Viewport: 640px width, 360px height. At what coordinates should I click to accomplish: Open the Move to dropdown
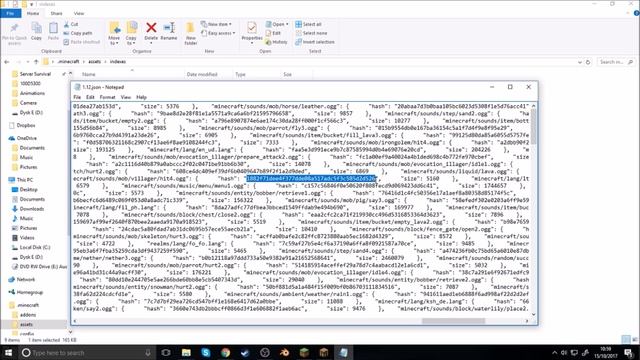114,33
